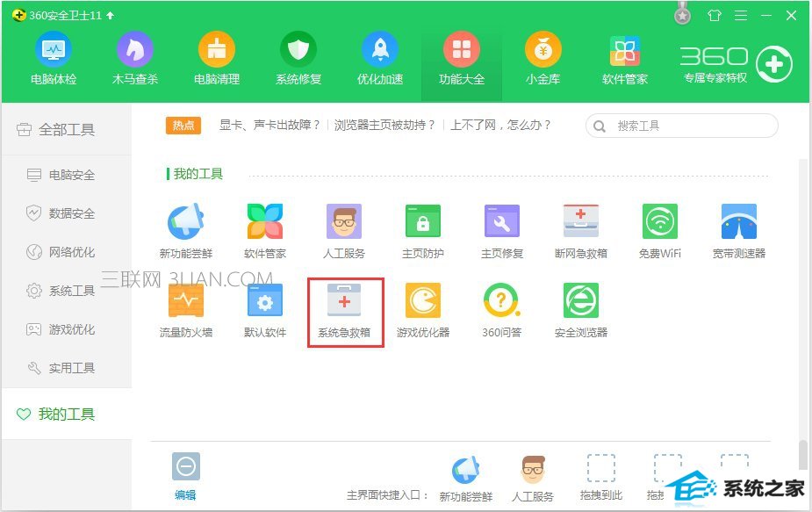This screenshot has width=812, height=512.
Task: Click the 360 专属专家特权 plus badge
Action: (x=773, y=64)
